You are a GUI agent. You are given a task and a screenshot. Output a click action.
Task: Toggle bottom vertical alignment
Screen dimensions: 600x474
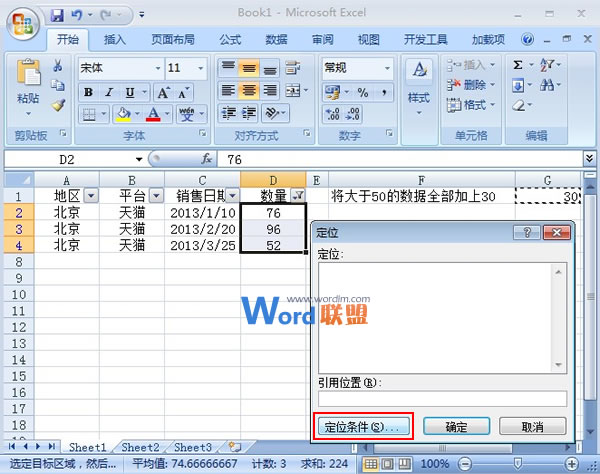click(269, 68)
